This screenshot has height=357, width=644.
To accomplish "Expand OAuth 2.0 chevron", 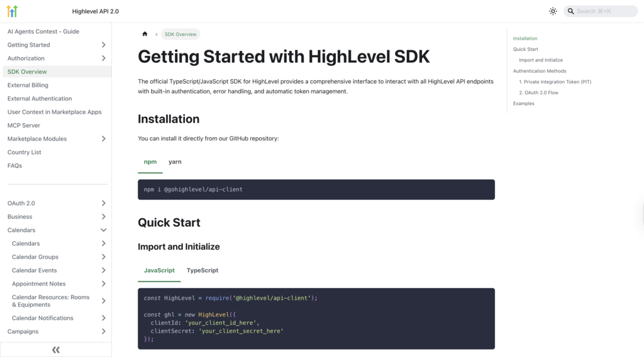I will pyautogui.click(x=104, y=203).
